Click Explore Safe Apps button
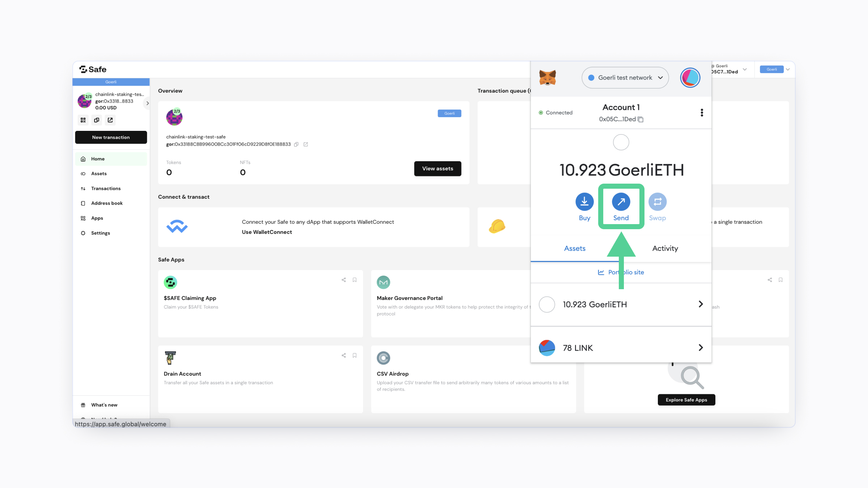The width and height of the screenshot is (868, 488). coord(686,400)
